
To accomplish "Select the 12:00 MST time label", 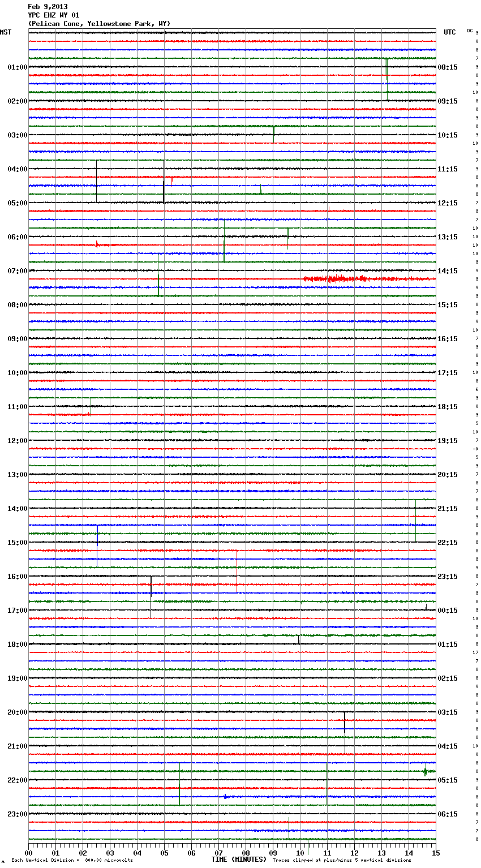I will [x=18, y=441].
